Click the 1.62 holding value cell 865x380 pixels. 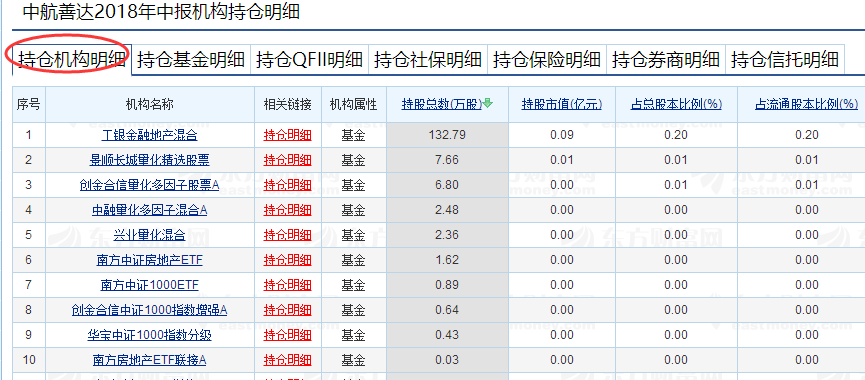coord(447,260)
